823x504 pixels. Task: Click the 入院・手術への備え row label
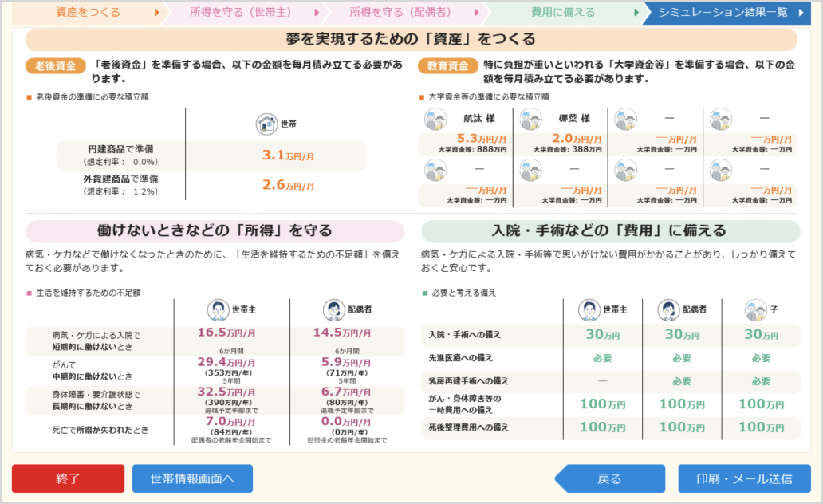click(x=464, y=334)
